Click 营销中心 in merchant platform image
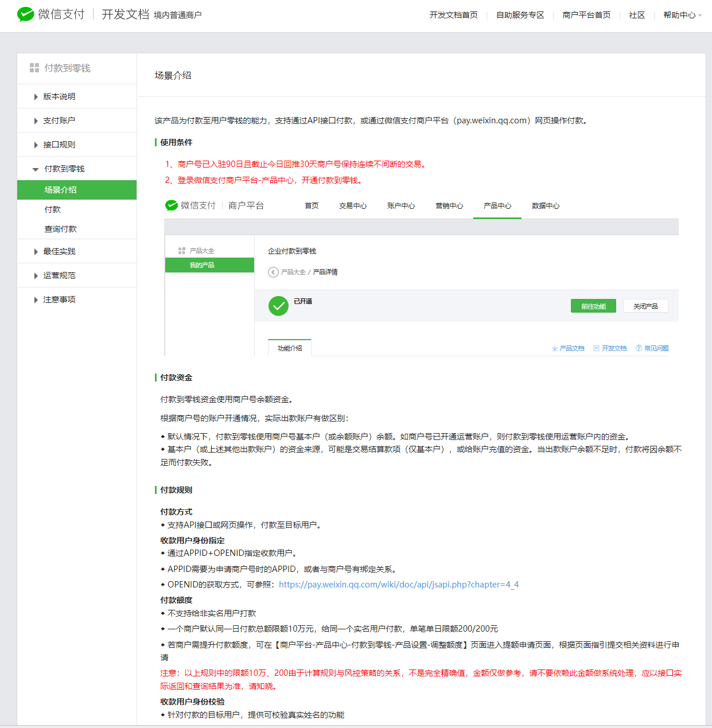 tap(449, 206)
